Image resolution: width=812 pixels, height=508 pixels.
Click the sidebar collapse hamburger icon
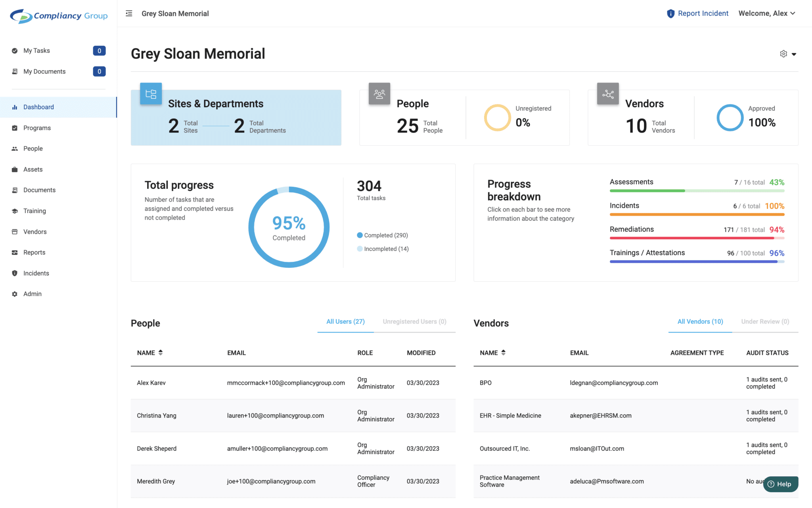(129, 13)
